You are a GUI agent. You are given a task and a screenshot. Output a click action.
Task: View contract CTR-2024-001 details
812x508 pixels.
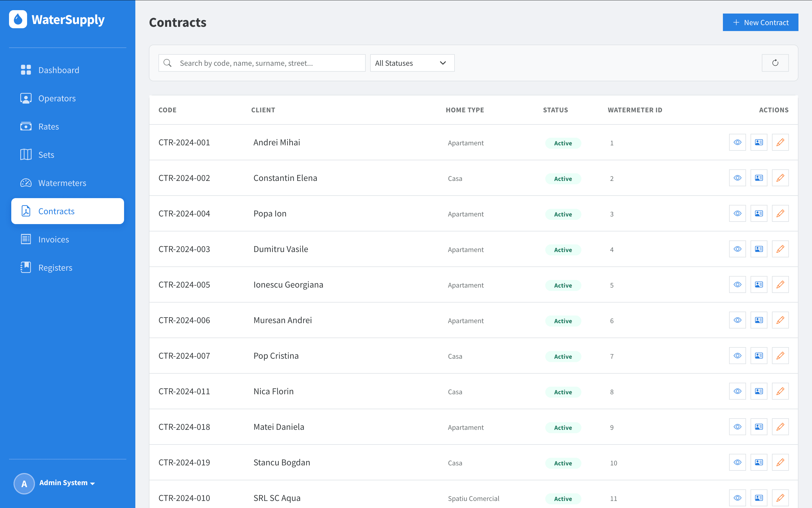click(737, 143)
